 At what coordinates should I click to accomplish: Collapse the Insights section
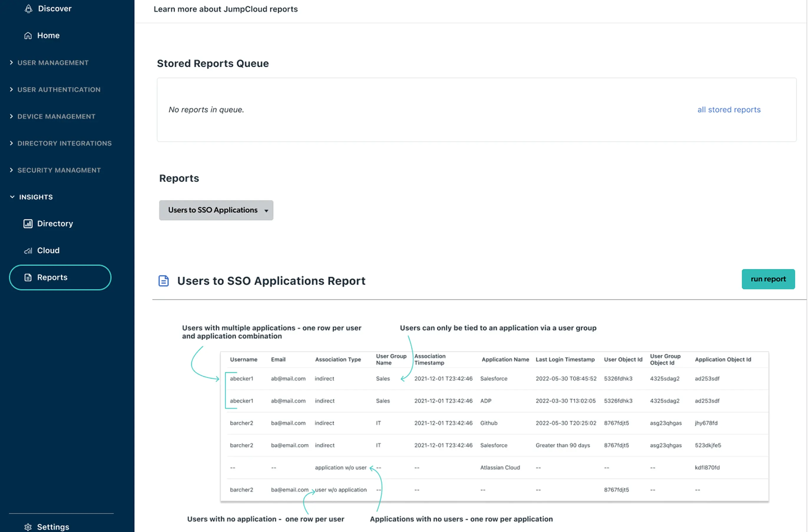[x=36, y=197]
